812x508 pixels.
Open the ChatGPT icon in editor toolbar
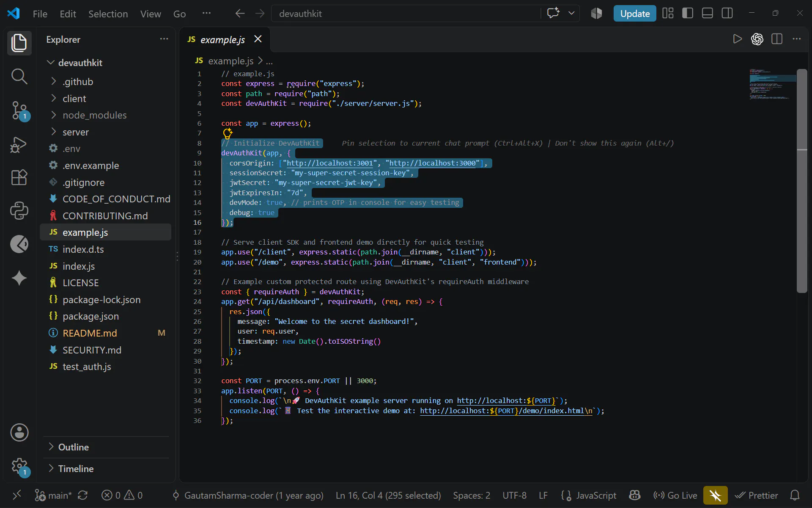757,39
